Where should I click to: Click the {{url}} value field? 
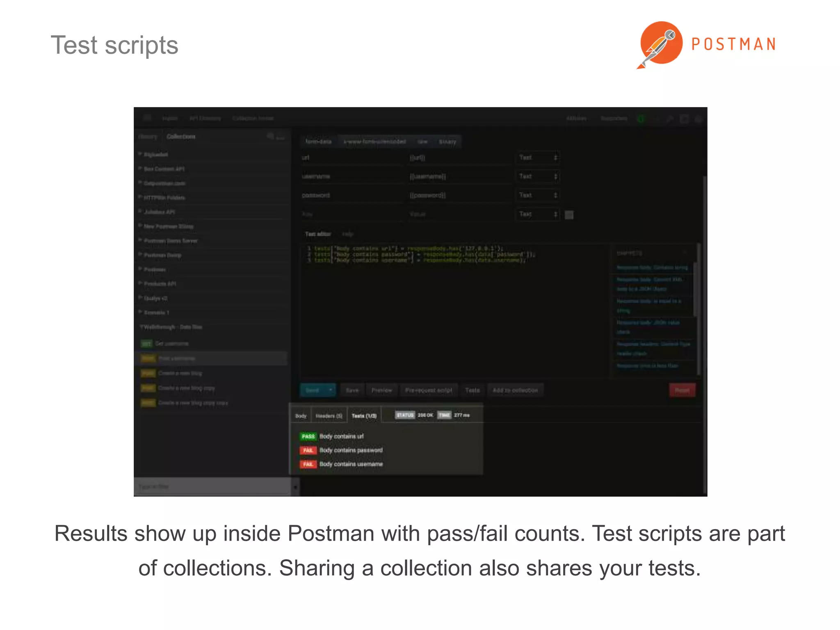(x=459, y=157)
